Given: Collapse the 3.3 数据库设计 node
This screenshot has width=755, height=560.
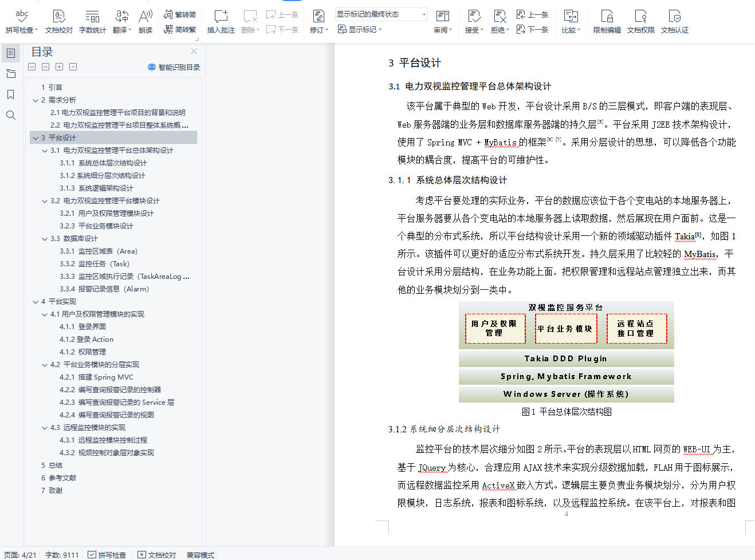Looking at the screenshot, I should (x=45, y=239).
